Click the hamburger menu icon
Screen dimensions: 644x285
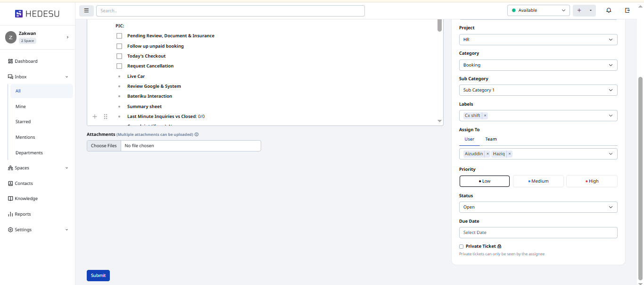tap(86, 10)
